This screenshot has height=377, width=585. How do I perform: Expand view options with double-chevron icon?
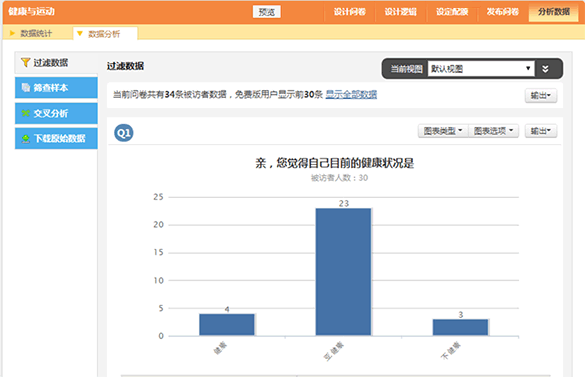(x=545, y=69)
